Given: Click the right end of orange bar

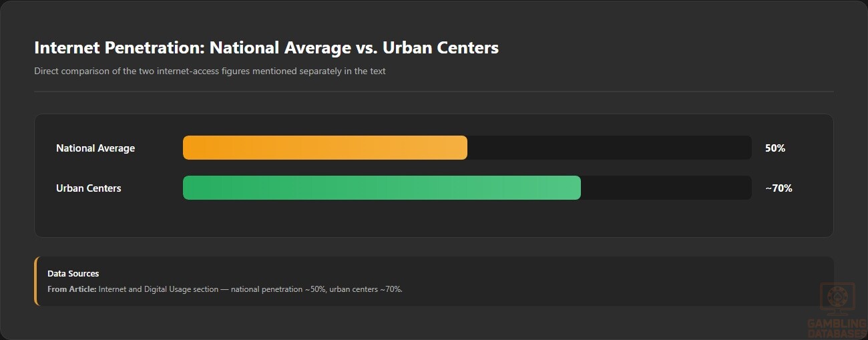Looking at the screenshot, I should [463, 148].
